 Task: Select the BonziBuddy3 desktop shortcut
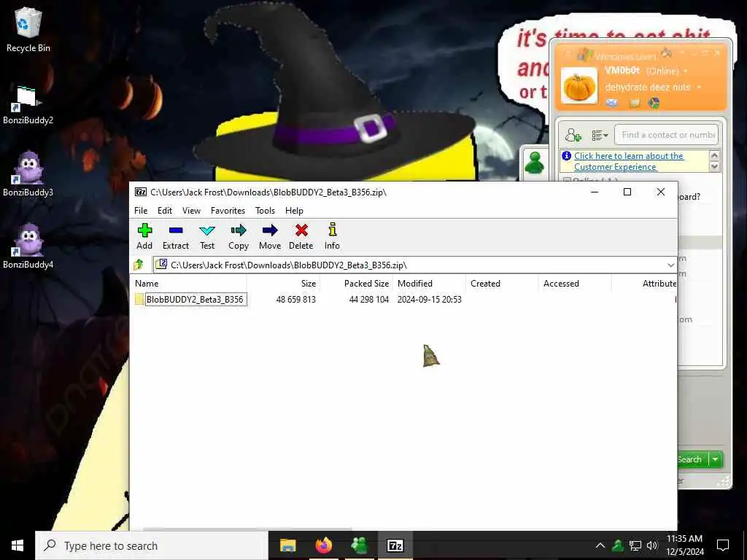(x=28, y=174)
